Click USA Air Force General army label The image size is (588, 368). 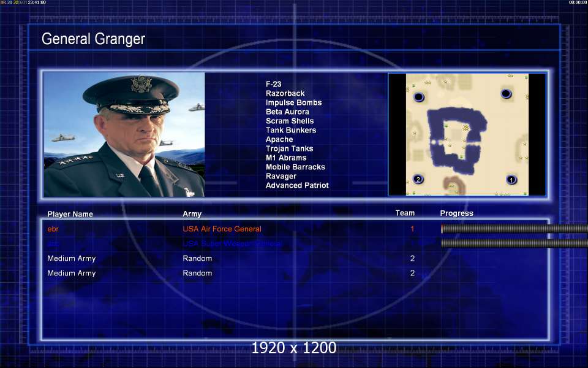click(x=222, y=229)
